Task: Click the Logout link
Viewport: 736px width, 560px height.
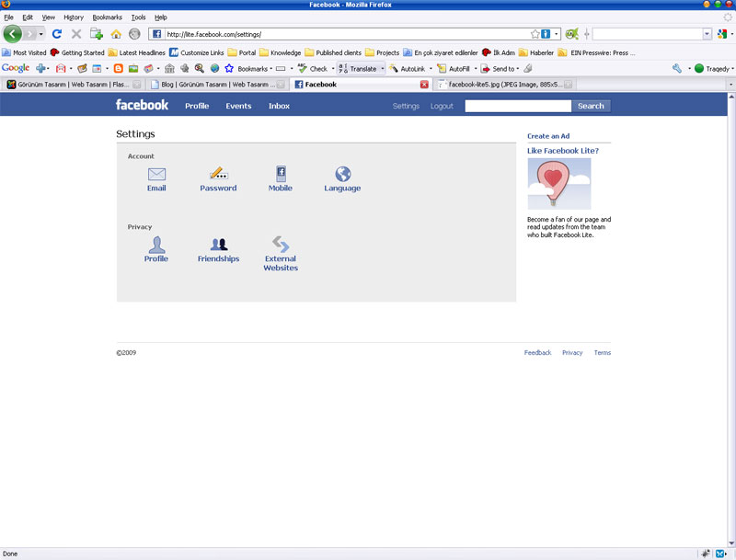Action: pyautogui.click(x=442, y=106)
